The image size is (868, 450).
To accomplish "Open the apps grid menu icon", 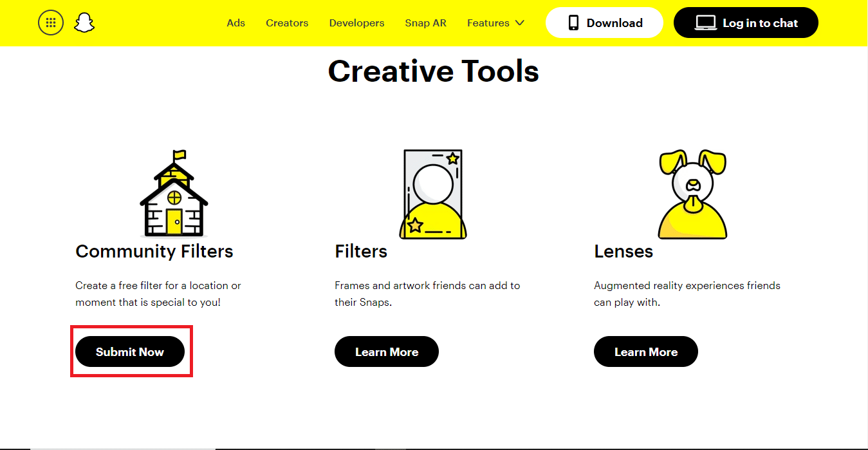I will point(51,23).
